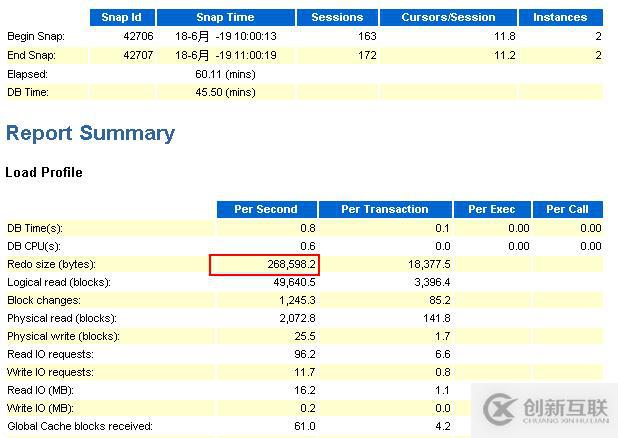The image size is (618, 438).
Task: Click the Snap Id column header
Action: [122, 17]
